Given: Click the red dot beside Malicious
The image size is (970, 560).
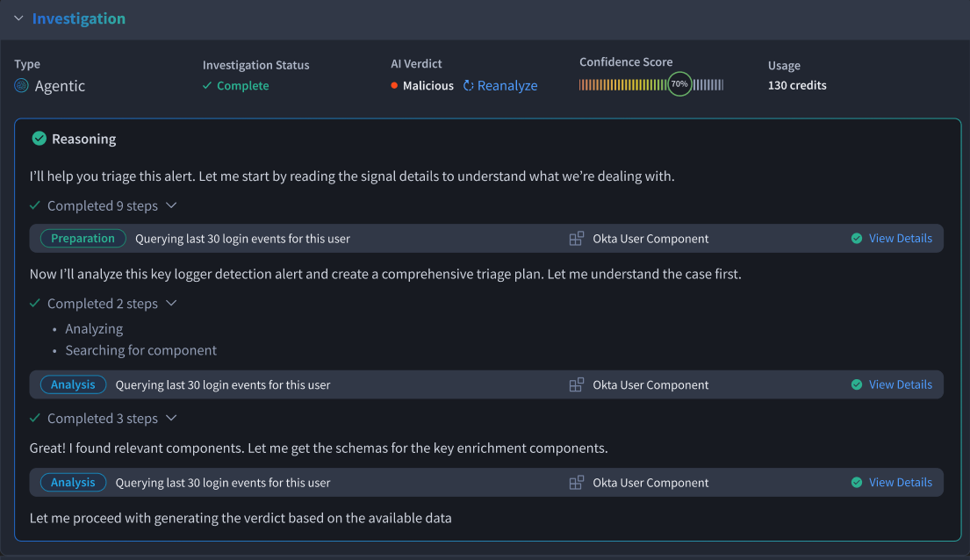Looking at the screenshot, I should click(394, 85).
